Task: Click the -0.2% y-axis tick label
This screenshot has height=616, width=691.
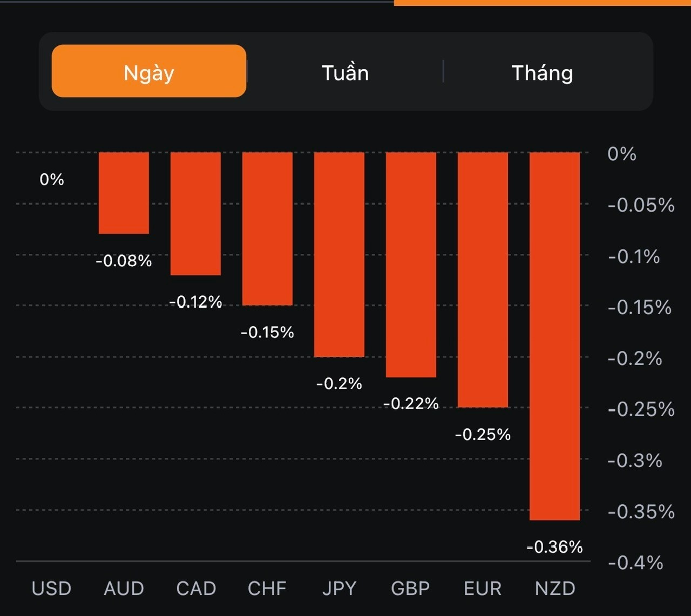Action: coord(635,358)
